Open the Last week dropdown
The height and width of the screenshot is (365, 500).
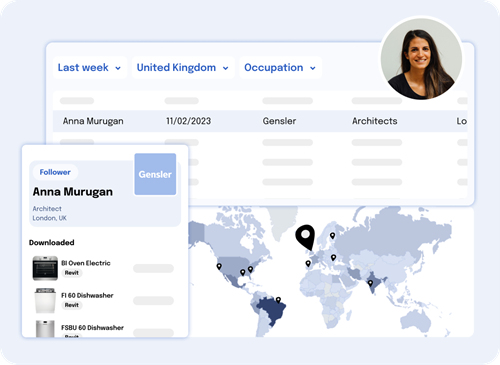pyautogui.click(x=90, y=68)
